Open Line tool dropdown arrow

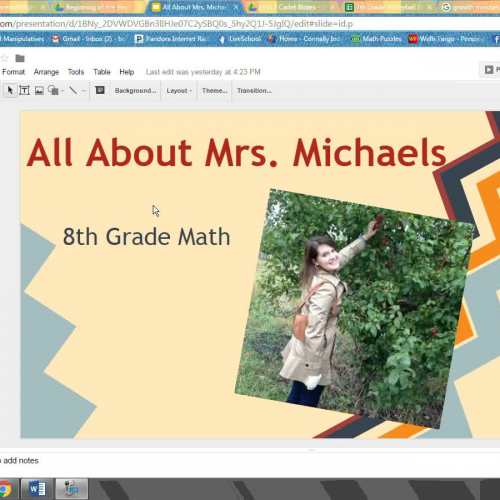83,91
